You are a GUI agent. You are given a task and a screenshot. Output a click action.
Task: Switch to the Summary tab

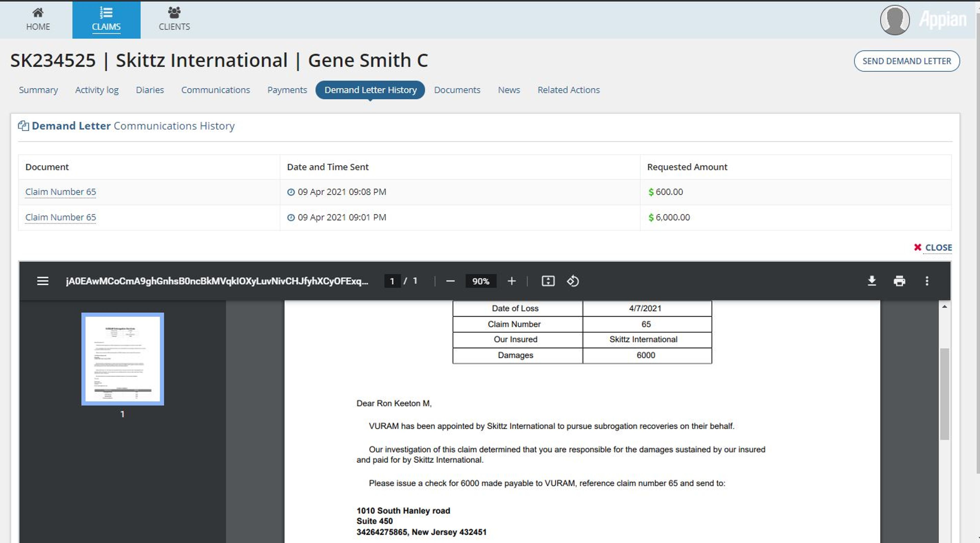point(39,90)
